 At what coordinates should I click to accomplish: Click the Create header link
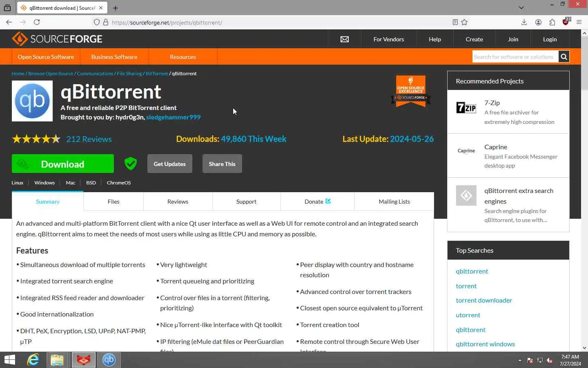pyautogui.click(x=474, y=39)
